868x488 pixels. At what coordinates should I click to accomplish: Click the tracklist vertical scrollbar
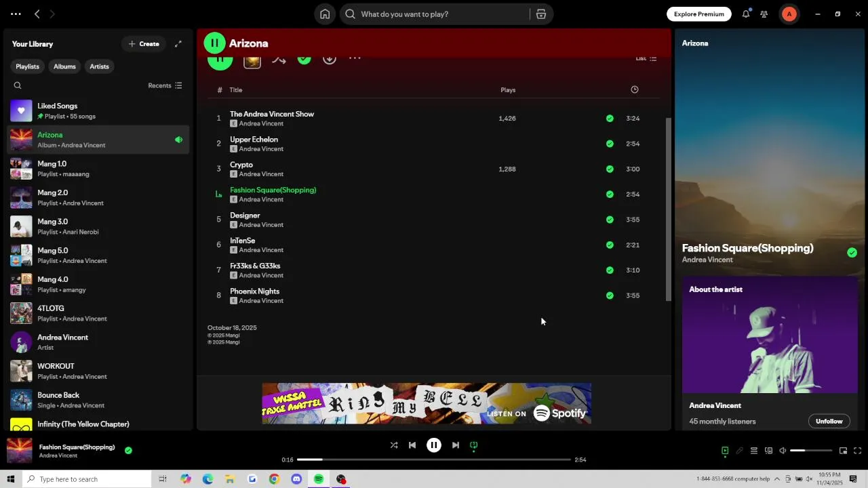(x=669, y=210)
